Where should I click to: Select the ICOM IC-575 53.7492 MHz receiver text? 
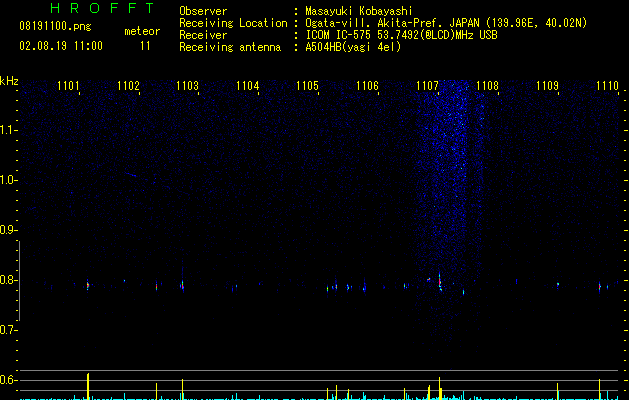(x=402, y=35)
